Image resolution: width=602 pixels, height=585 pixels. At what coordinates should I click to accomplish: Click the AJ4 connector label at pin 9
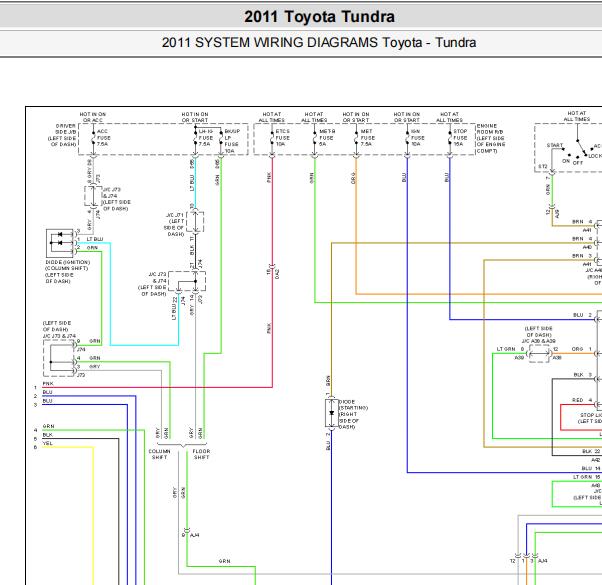pyautogui.click(x=194, y=535)
